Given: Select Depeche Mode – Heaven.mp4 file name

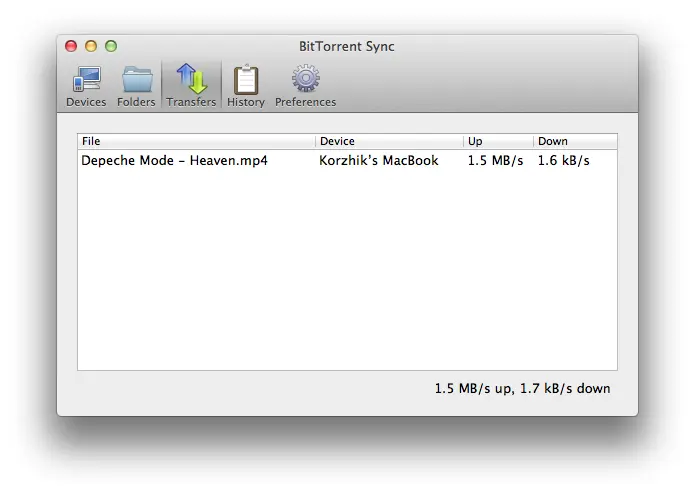Looking at the screenshot, I should tap(174, 160).
